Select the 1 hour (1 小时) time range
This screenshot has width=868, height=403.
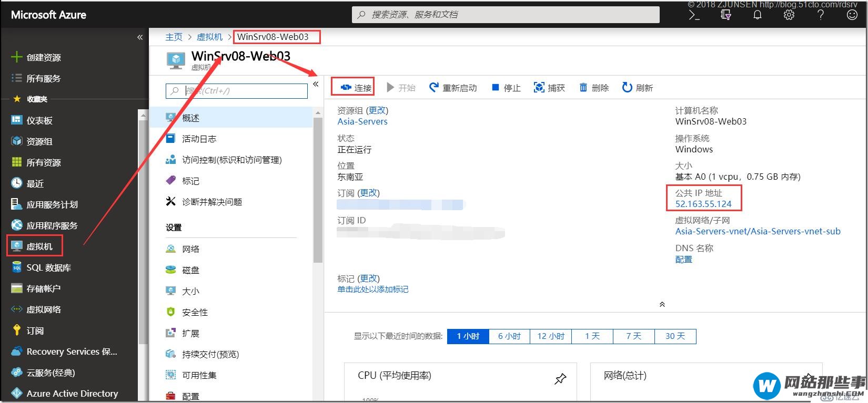coord(468,336)
